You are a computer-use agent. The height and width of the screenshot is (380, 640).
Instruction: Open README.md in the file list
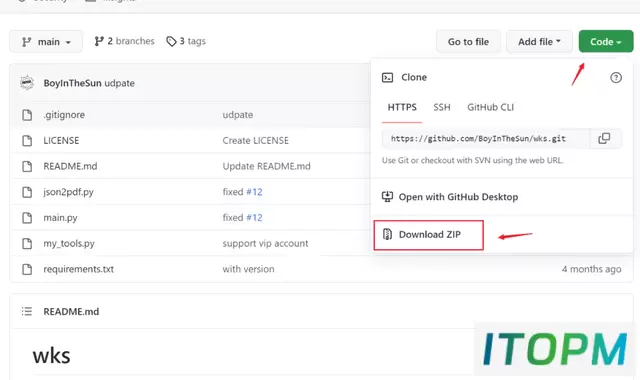(x=70, y=166)
